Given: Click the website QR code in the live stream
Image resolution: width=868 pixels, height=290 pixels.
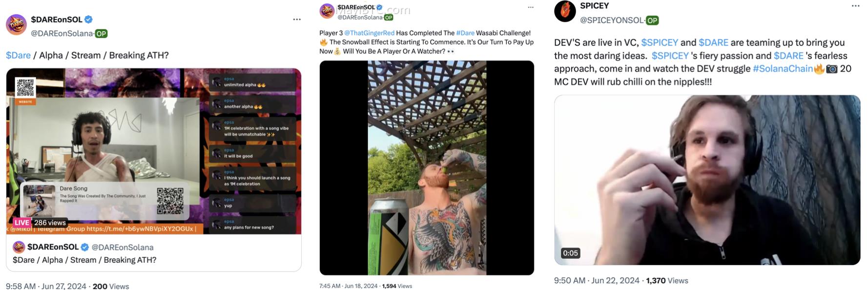Looking at the screenshot, I should (x=25, y=88).
